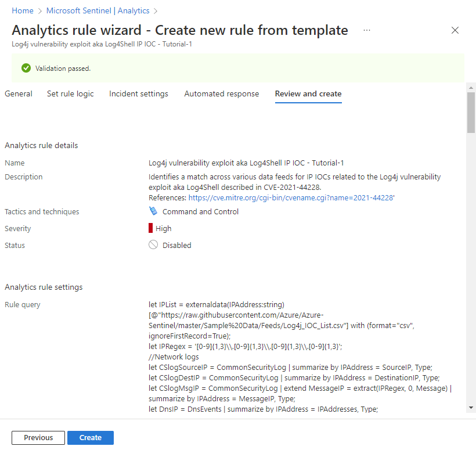Select the Review and create tab
Screen dimensions: 476x457
(308, 93)
